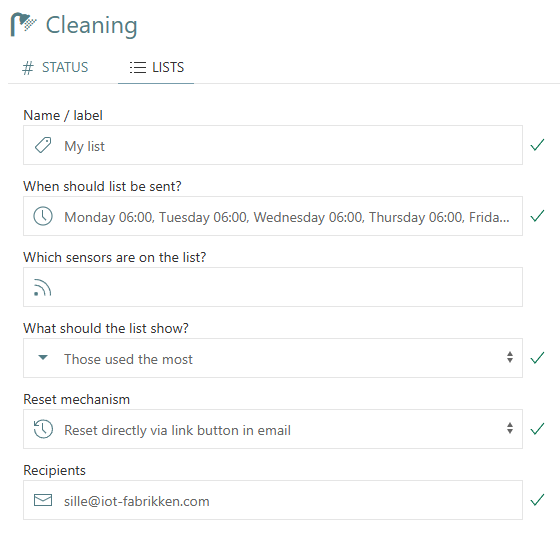
Task: Click the envelope icon in Recipients field
Action: click(43, 500)
